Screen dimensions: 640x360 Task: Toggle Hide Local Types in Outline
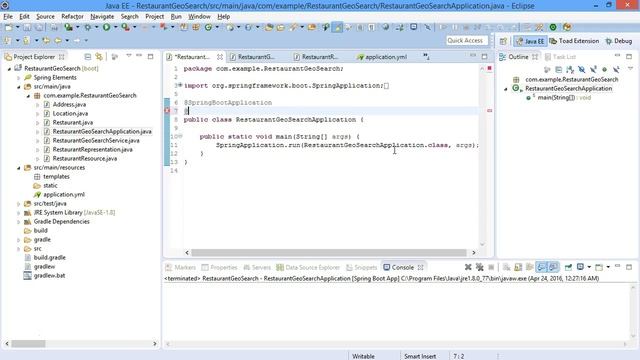coord(616,69)
